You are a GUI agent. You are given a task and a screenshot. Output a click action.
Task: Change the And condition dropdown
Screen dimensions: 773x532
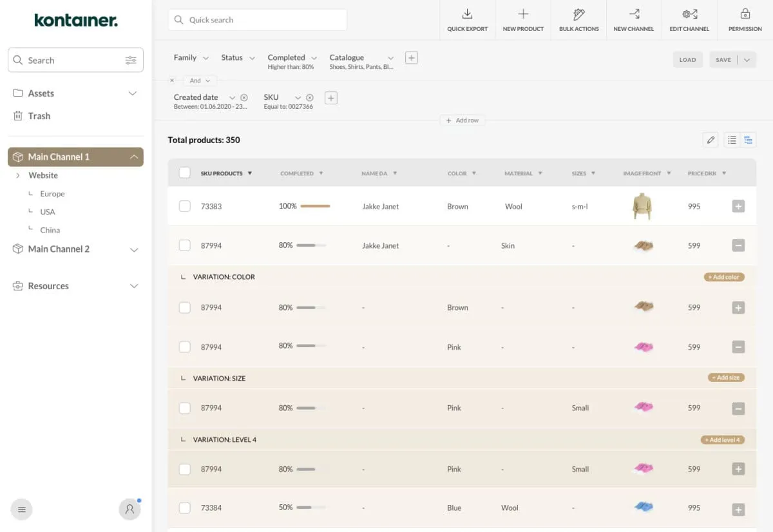[200, 81]
